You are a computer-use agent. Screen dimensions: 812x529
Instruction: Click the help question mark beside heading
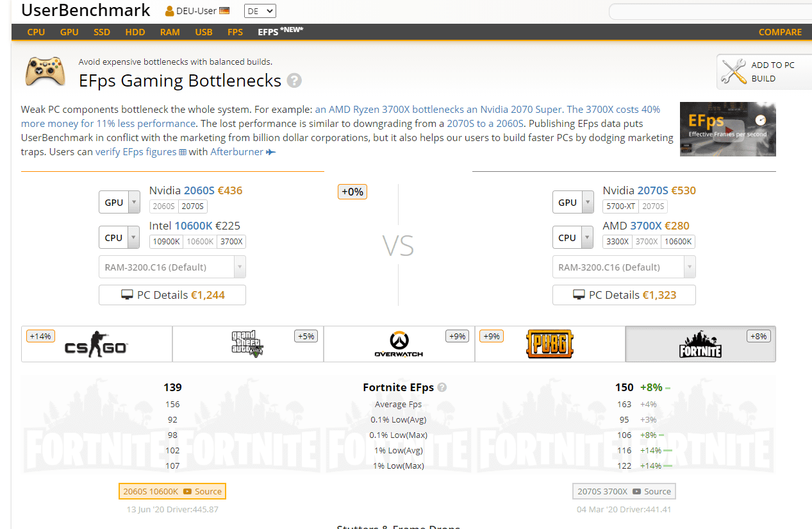[x=294, y=81]
